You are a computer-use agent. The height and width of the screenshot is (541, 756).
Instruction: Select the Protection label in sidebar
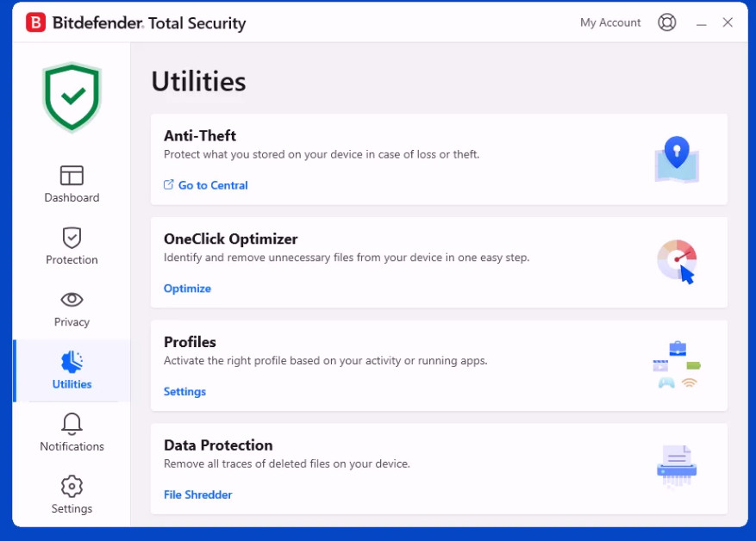pyautogui.click(x=72, y=259)
